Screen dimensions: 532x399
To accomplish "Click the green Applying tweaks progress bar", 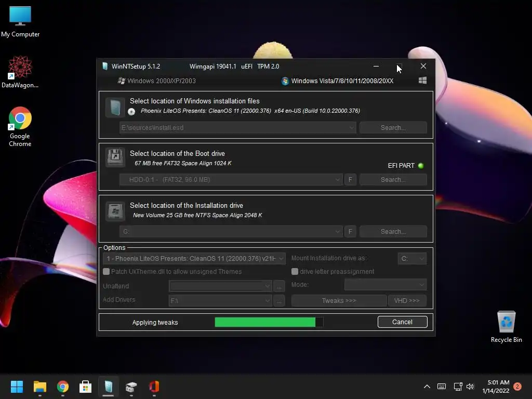I will coord(269,322).
